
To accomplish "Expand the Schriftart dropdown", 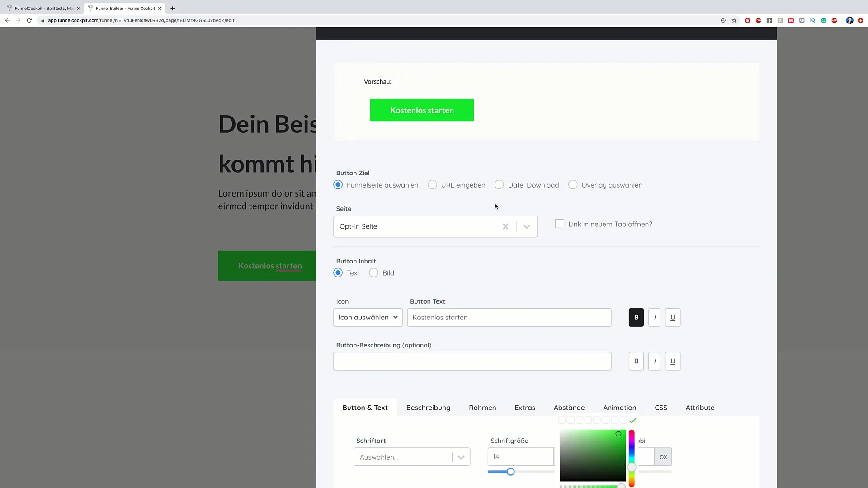I will [462, 456].
